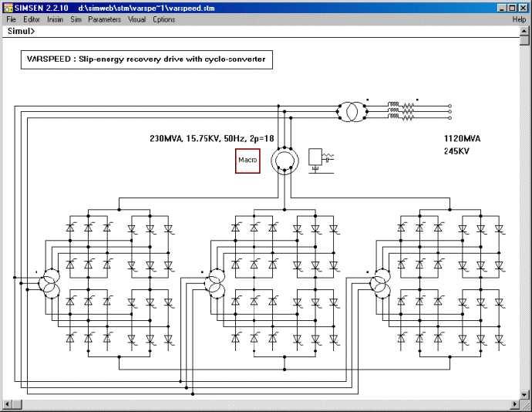Image resolution: width=532 pixels, height=412 pixels.
Task: Click the 1120MVA network rating label
Action: (x=462, y=139)
